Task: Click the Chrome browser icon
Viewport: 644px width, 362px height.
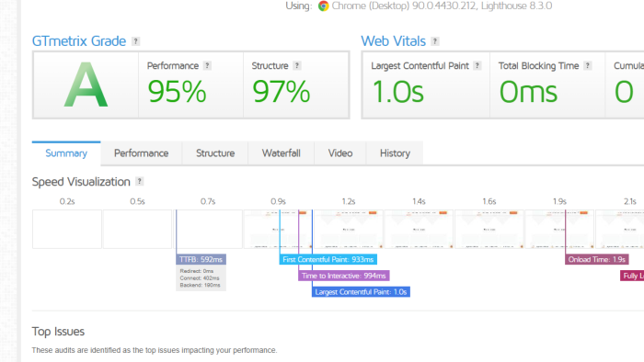Action: click(323, 6)
